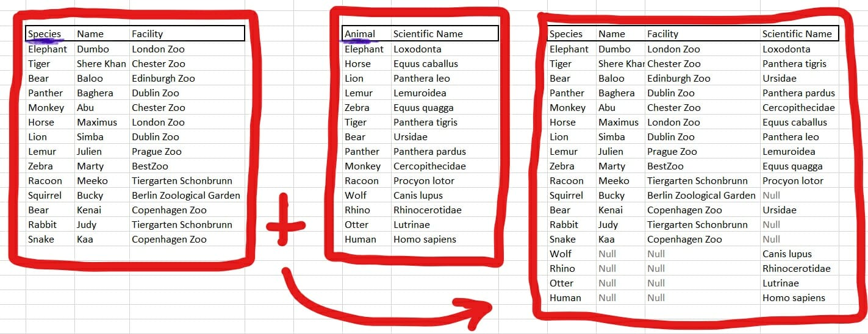Select Berlin Zoological Garden in the leftmost table
Screen dimensions: 868x334
tap(185, 196)
